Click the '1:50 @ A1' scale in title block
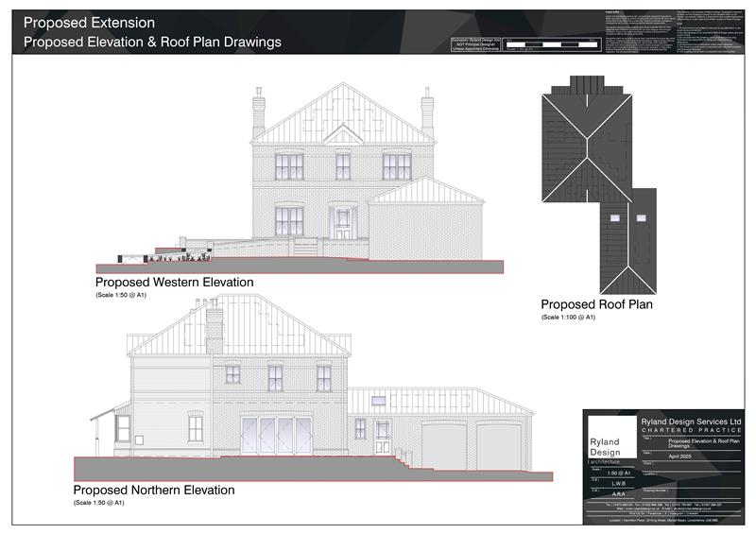Image resolution: width=756 pixels, height=534 pixels. [619, 474]
